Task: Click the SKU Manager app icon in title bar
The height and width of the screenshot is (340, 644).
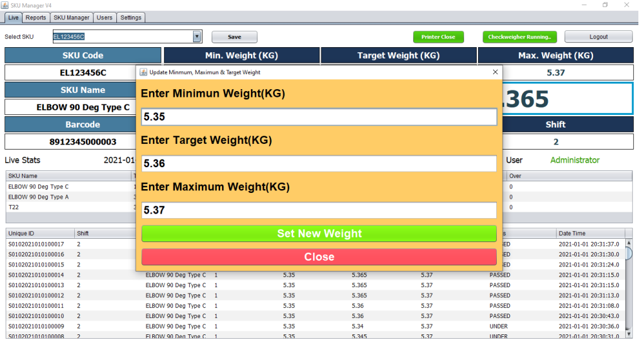Action: pos(6,5)
